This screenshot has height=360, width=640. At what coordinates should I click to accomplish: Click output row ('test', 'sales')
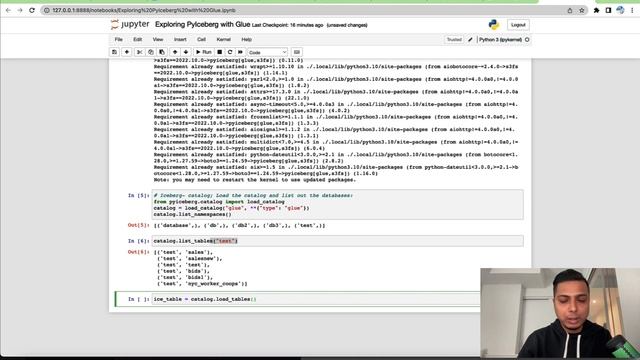pos(183,252)
